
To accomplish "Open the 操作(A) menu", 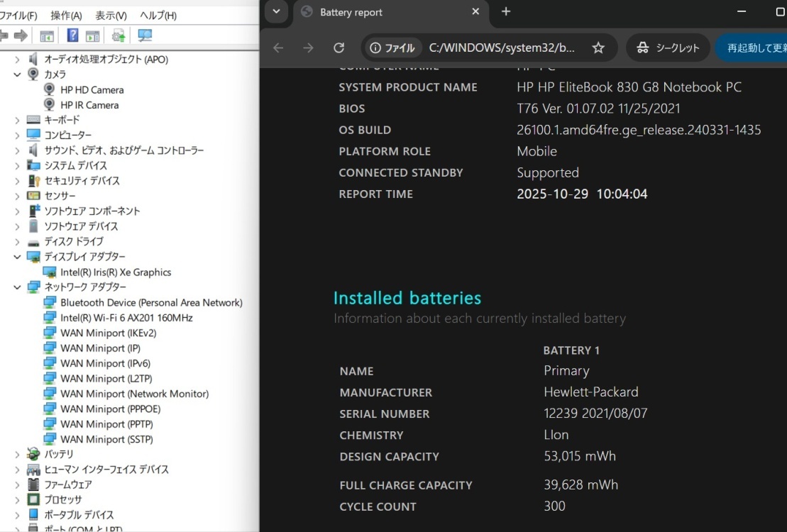I will click(x=66, y=16).
